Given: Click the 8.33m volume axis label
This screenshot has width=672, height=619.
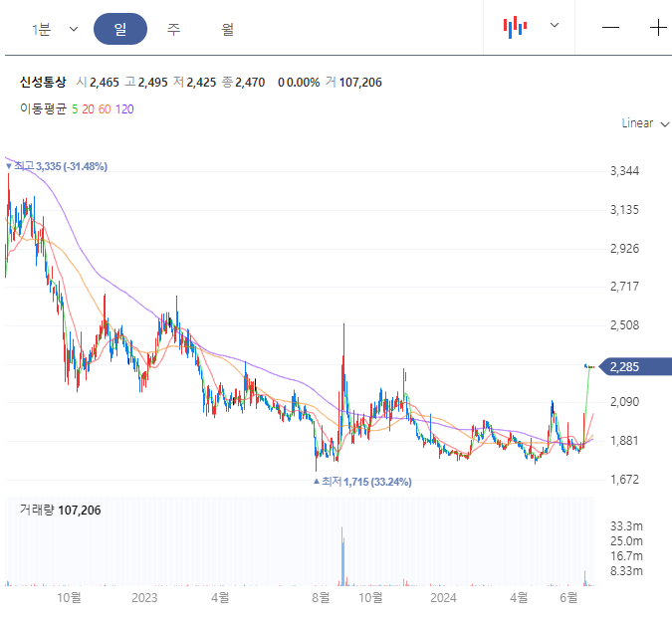Looking at the screenshot, I should tap(626, 571).
